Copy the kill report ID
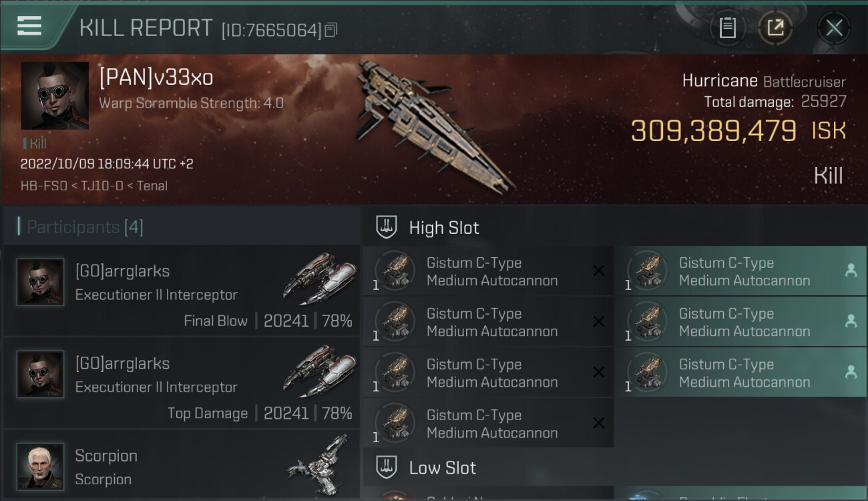The width and height of the screenshot is (868, 501). click(331, 29)
